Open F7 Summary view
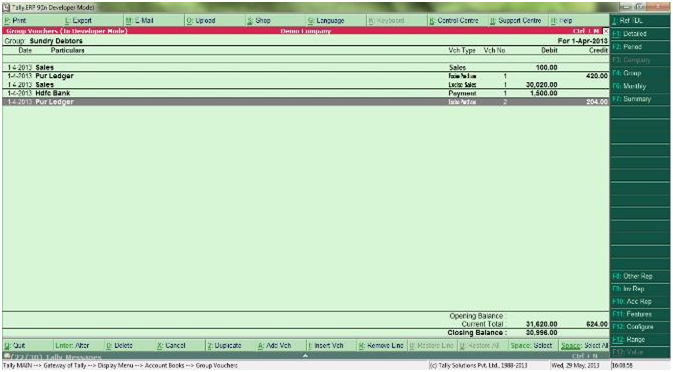This screenshot has height=372, width=673. click(x=640, y=99)
